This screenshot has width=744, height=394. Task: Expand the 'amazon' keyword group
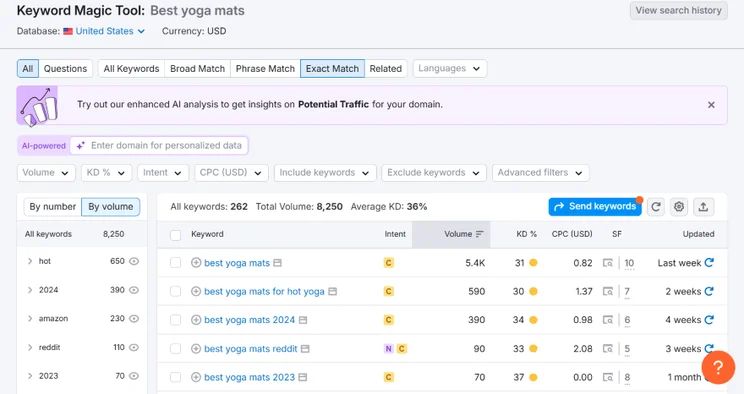click(x=30, y=319)
